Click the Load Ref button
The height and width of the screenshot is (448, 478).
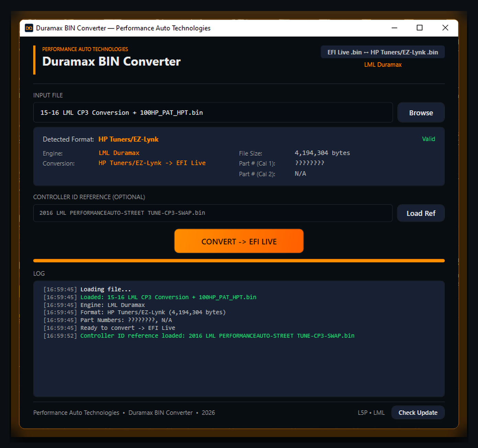(421, 213)
